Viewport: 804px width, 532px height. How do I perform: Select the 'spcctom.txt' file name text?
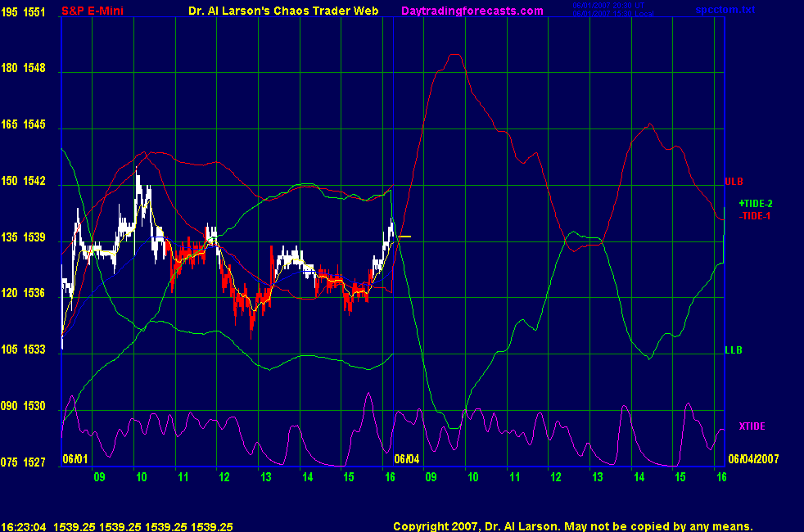click(725, 10)
